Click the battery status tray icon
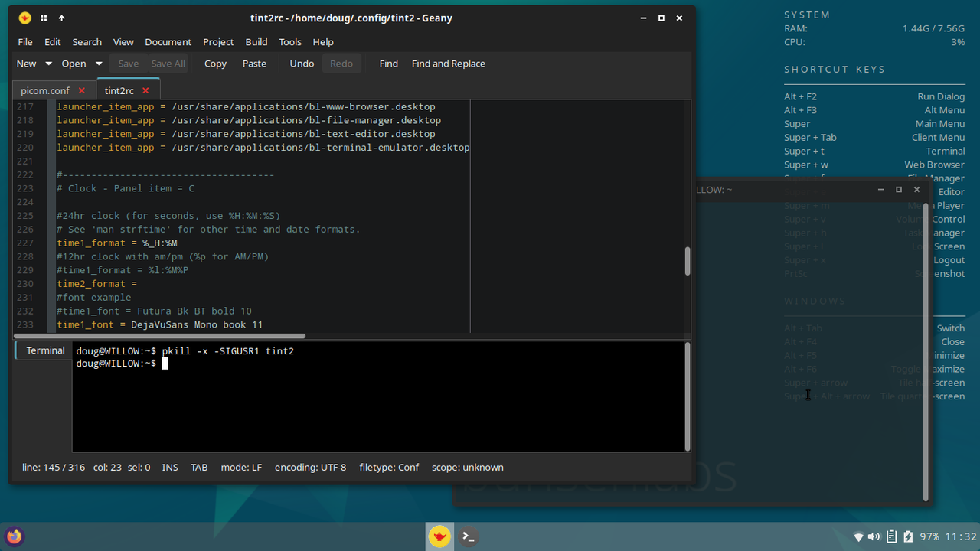 [x=907, y=536]
